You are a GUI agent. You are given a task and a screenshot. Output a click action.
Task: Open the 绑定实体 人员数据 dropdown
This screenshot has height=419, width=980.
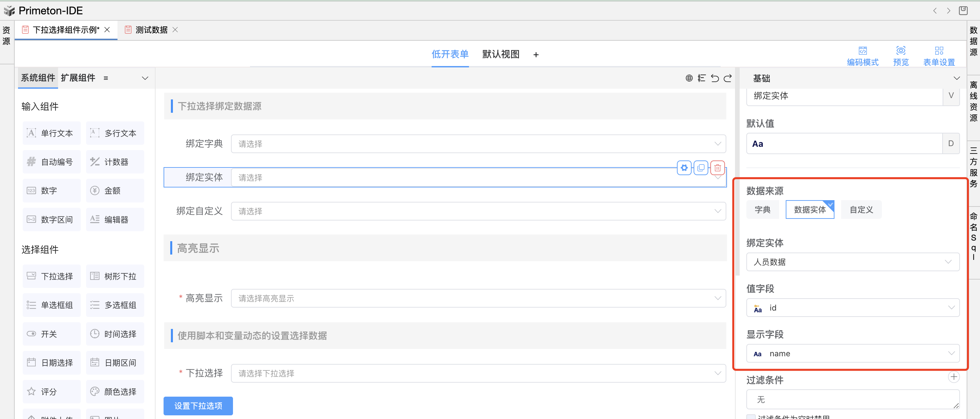pos(852,262)
